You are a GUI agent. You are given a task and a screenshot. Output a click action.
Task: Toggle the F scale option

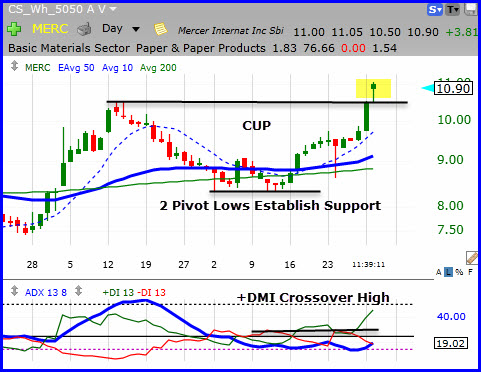(471, 272)
